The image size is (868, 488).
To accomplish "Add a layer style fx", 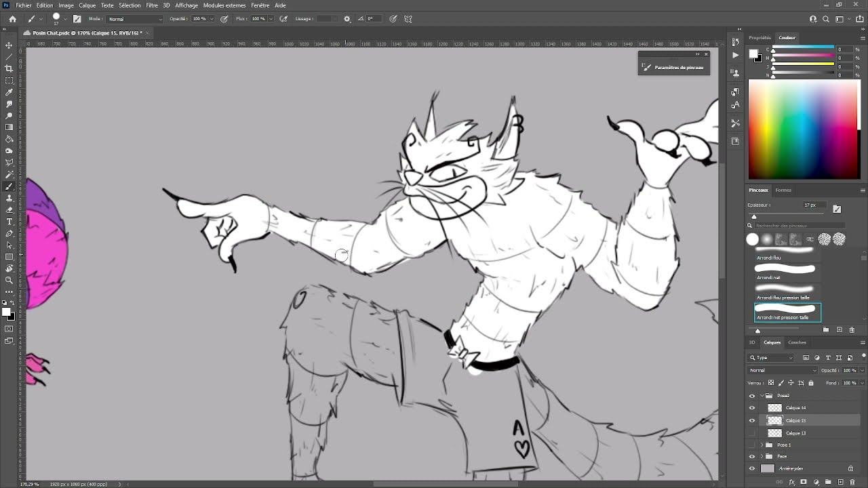I will (792, 483).
